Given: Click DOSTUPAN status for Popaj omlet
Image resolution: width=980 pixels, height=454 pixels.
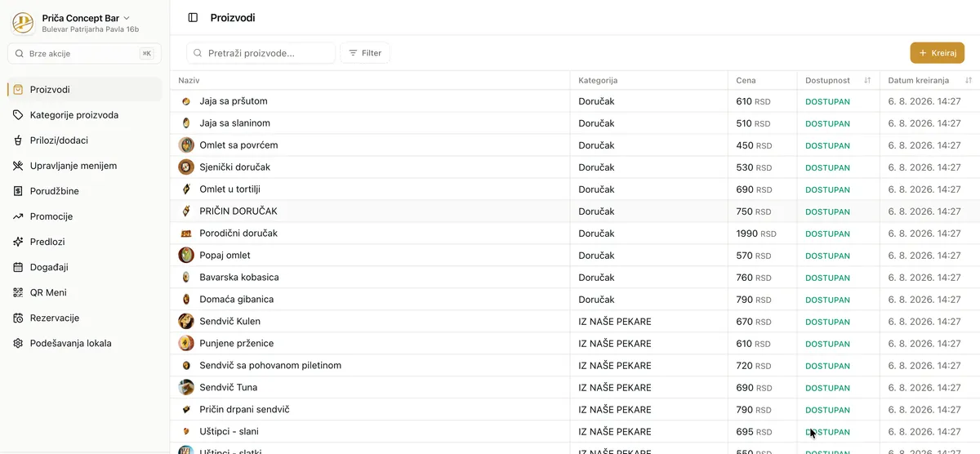Looking at the screenshot, I should pos(827,256).
